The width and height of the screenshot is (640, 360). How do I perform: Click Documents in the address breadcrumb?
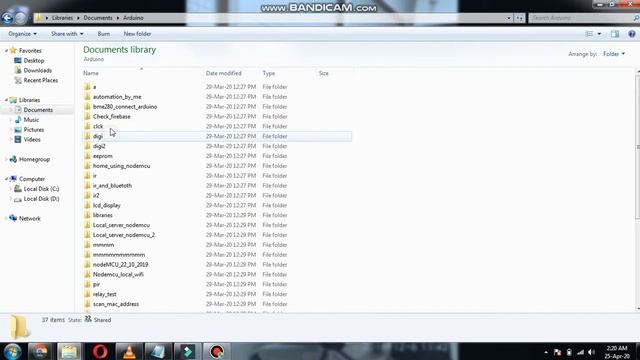click(x=98, y=18)
